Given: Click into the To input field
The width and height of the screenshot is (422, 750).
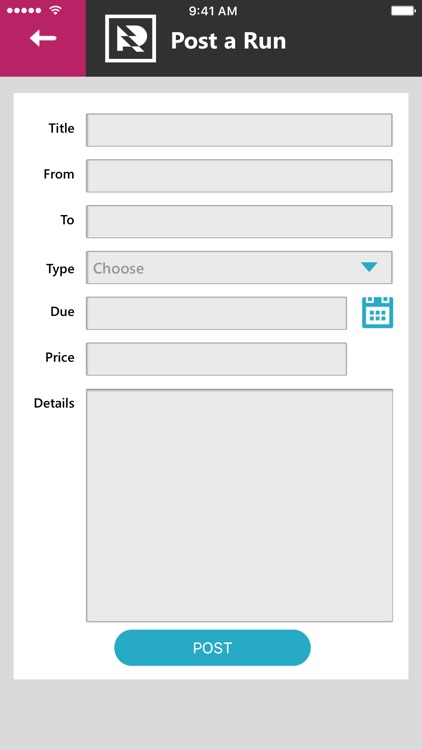Looking at the screenshot, I should click(239, 221).
